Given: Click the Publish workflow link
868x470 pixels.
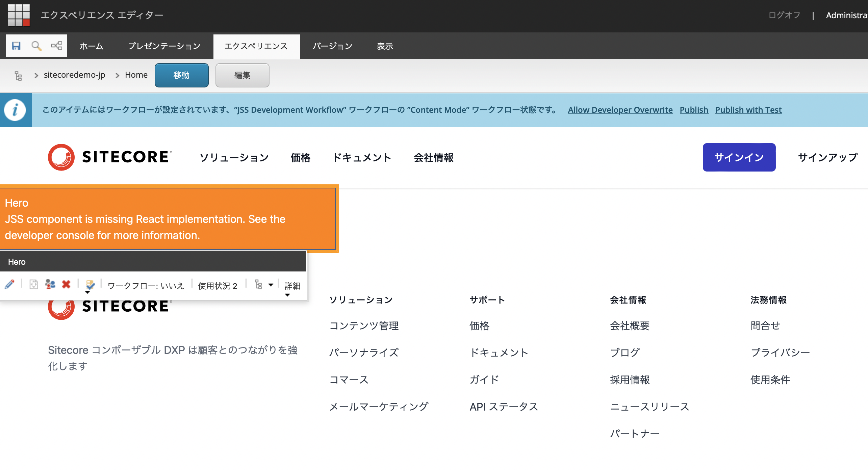Looking at the screenshot, I should tap(694, 110).
